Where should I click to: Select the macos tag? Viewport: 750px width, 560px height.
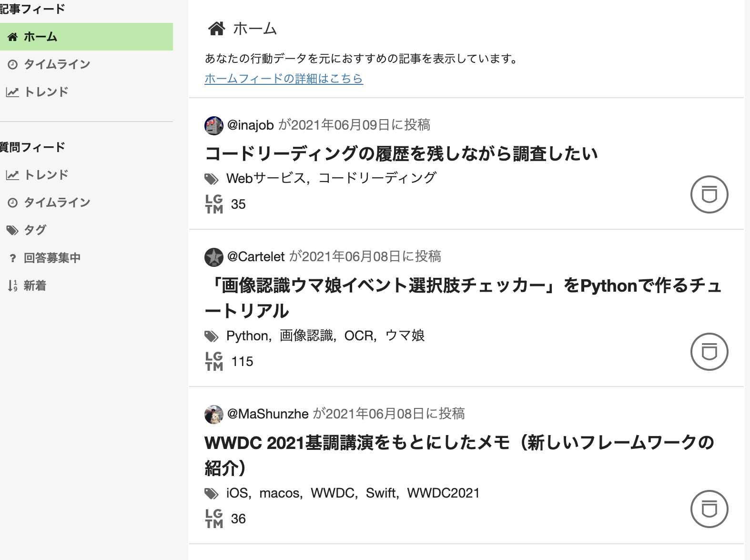click(279, 493)
